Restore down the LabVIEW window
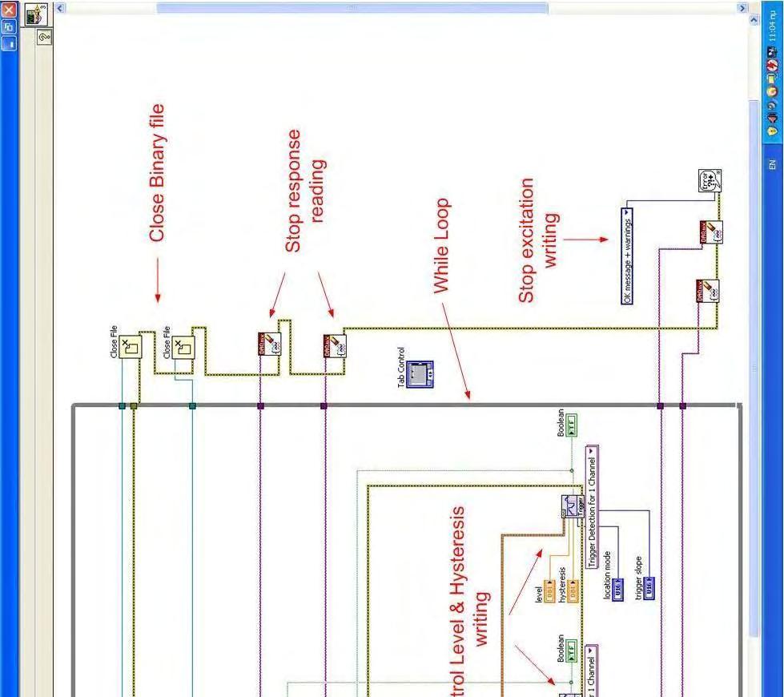 (10, 26)
